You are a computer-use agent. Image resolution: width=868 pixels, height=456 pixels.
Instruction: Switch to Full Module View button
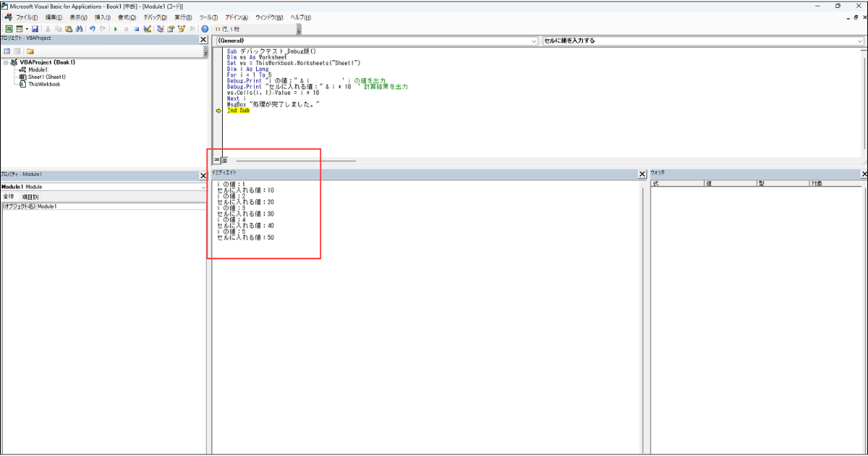point(224,160)
